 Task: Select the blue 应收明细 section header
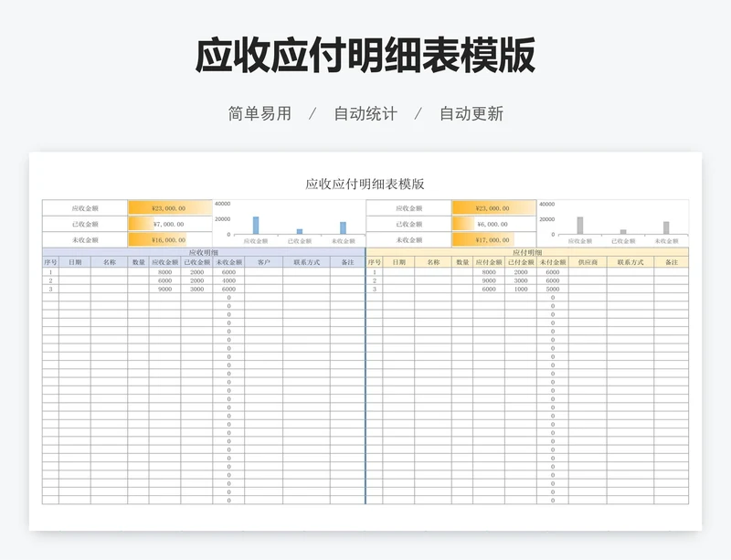[x=203, y=252]
